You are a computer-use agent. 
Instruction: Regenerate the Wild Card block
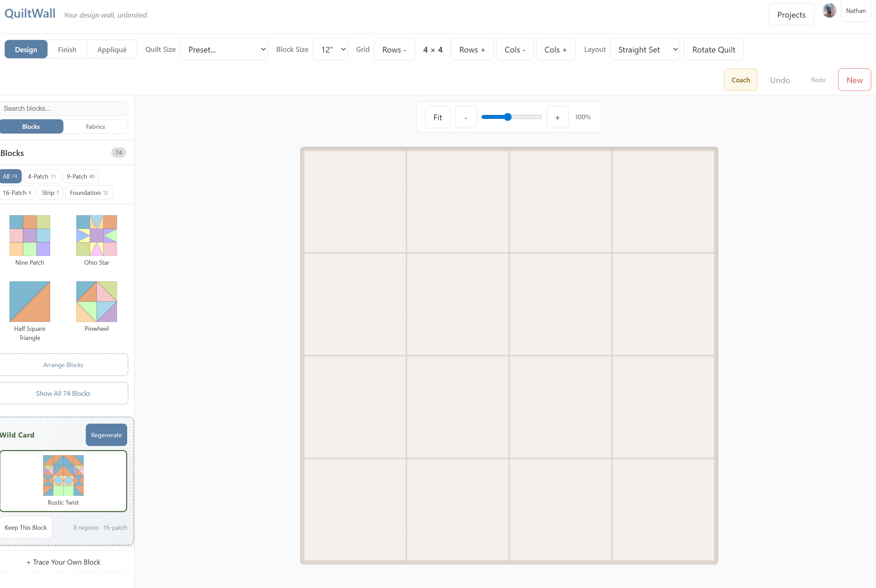click(x=106, y=434)
